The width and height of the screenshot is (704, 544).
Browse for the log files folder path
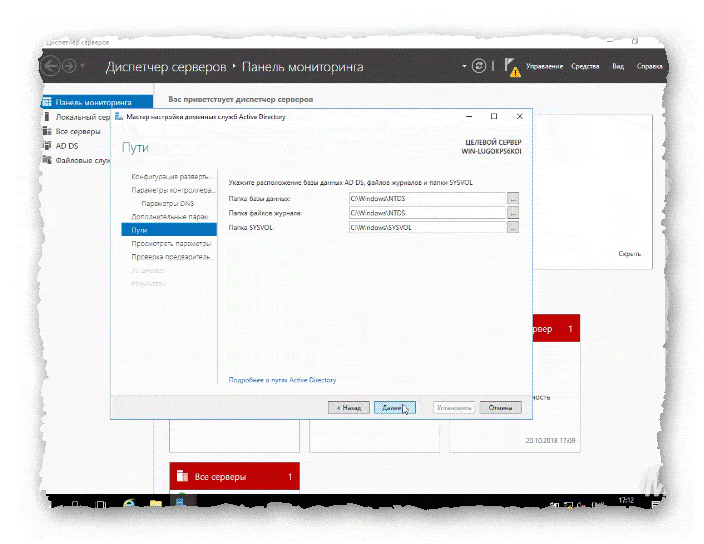(513, 213)
